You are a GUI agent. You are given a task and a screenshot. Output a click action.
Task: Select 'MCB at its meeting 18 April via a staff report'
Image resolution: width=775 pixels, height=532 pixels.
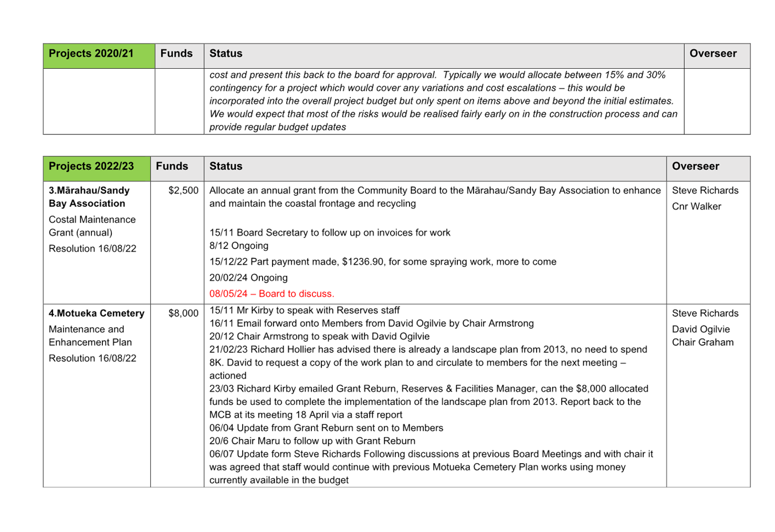(306, 415)
